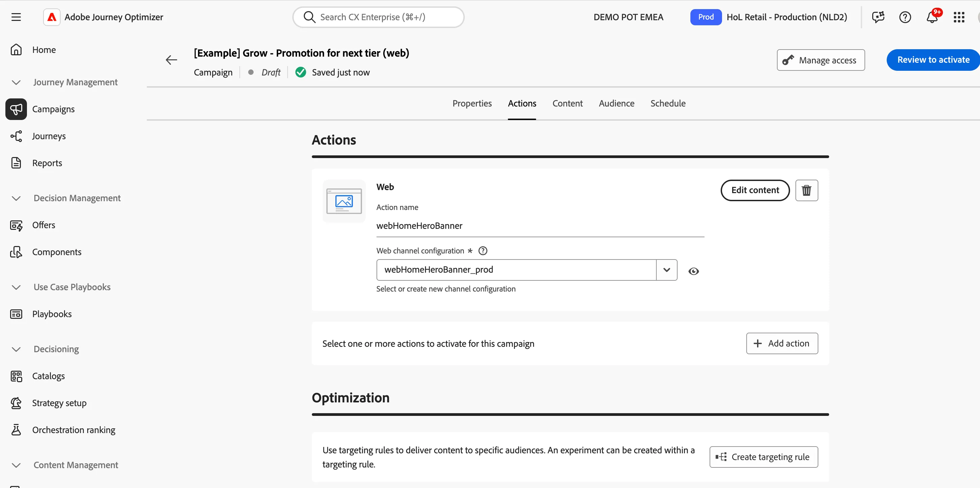Open Catalogs in the sidebar

tap(48, 376)
